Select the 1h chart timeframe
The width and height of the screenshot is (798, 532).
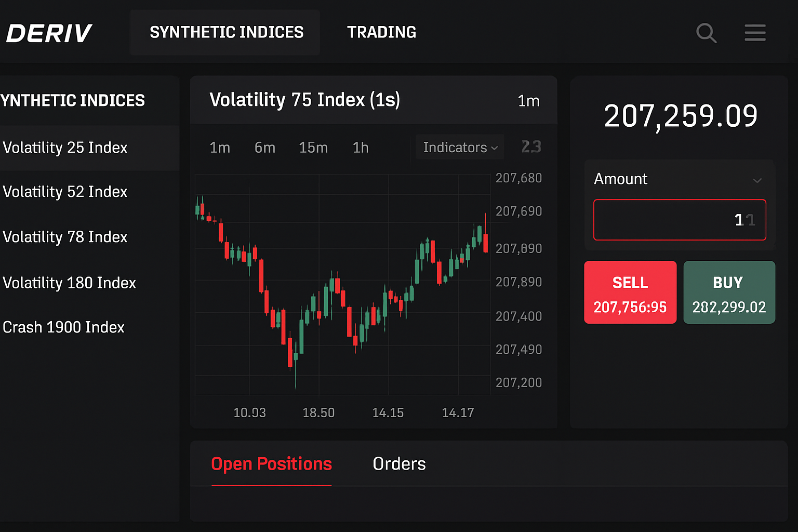361,147
